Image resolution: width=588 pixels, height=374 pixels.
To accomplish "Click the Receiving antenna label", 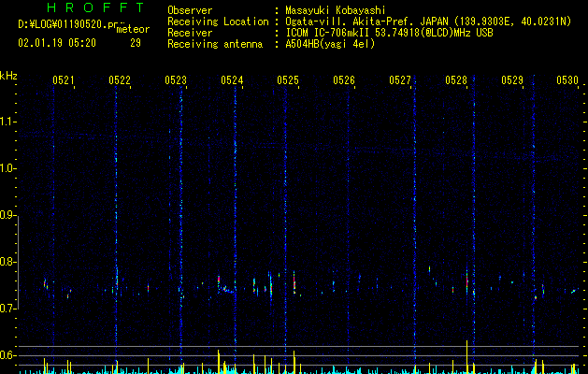I will pos(215,44).
